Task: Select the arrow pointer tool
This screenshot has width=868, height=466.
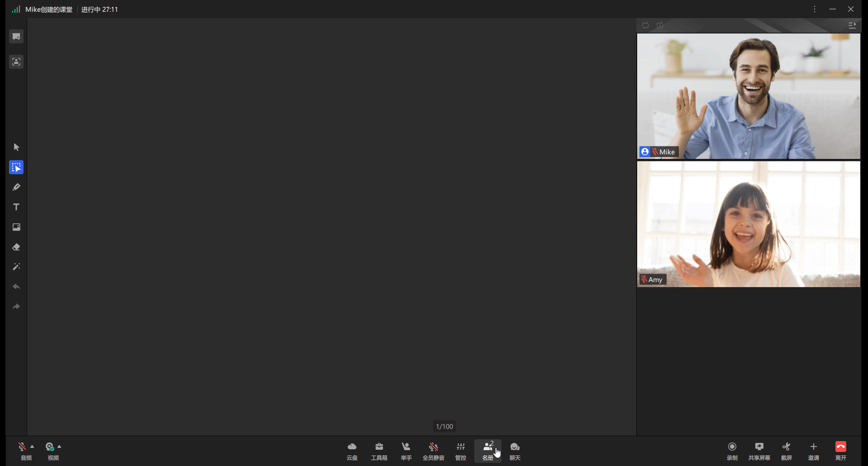Action: point(16,147)
